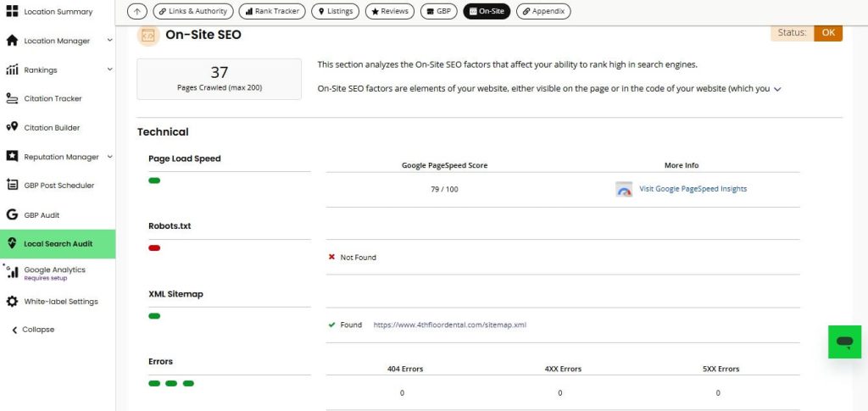
Task: Switch to Rank Tracker tab
Action: pyautogui.click(x=272, y=11)
